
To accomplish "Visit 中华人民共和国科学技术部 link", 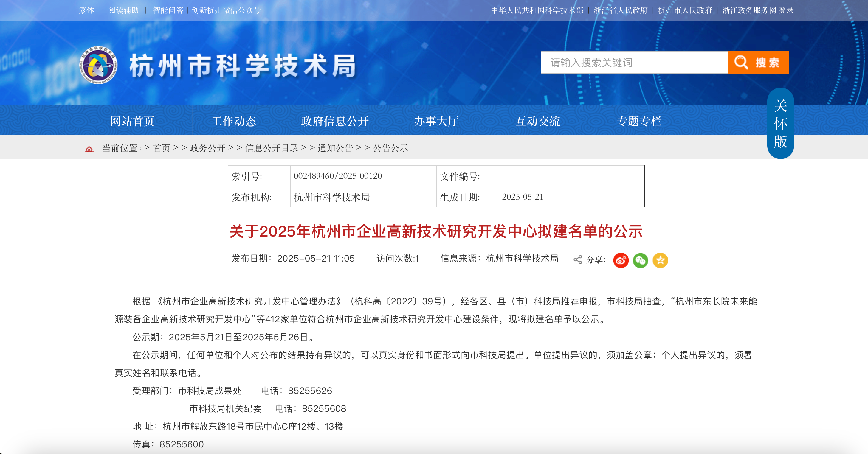I will click(x=537, y=10).
